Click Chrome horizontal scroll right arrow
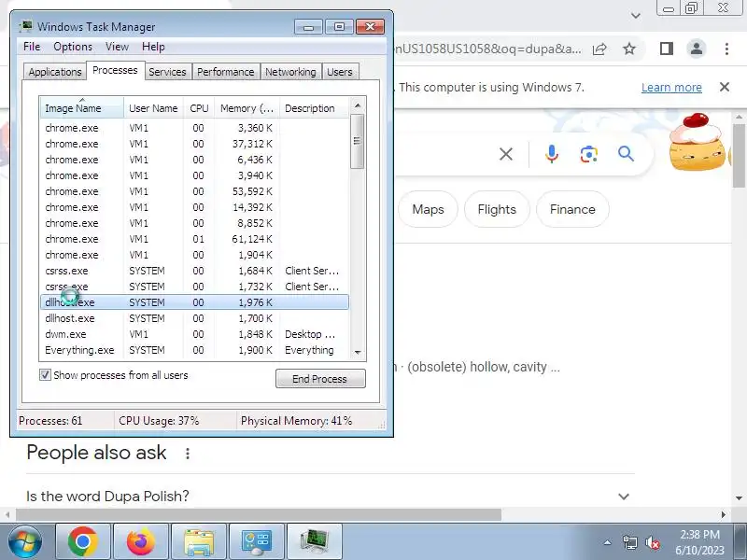747x560 pixels. tap(724, 514)
